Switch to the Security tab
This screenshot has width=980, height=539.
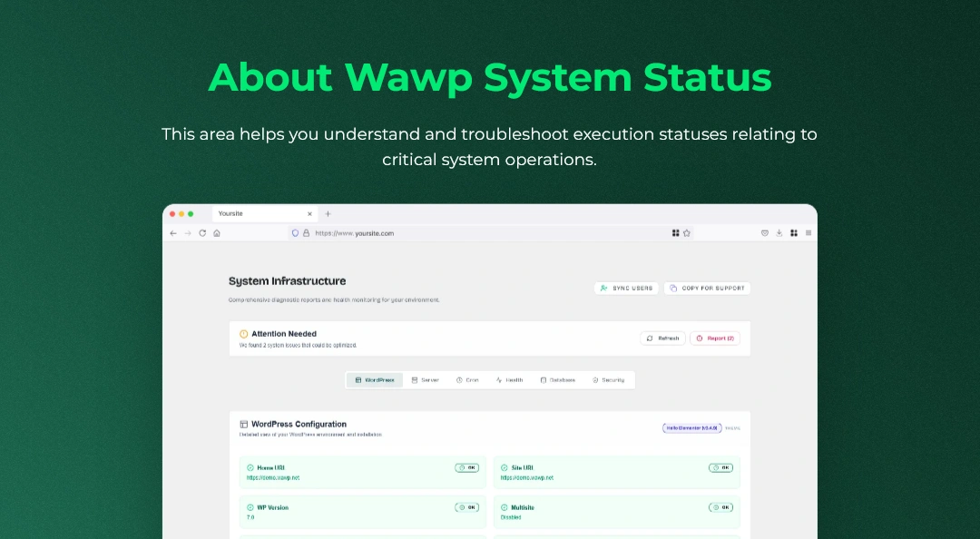coord(609,380)
